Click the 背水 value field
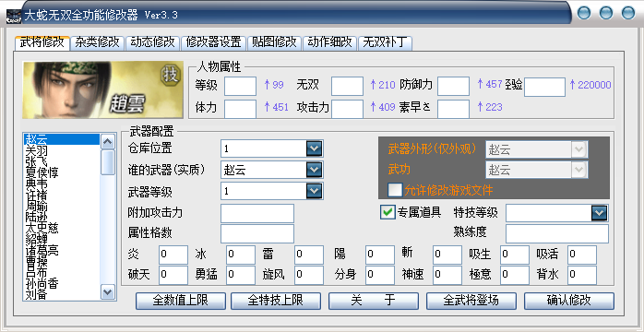The height and width of the screenshot is (332, 644). 582,275
